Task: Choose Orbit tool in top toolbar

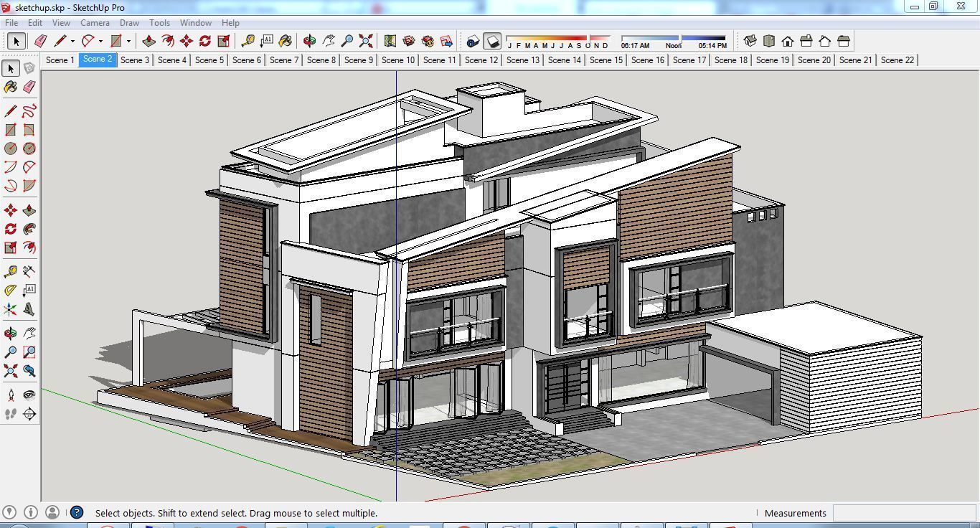Action: (x=309, y=41)
